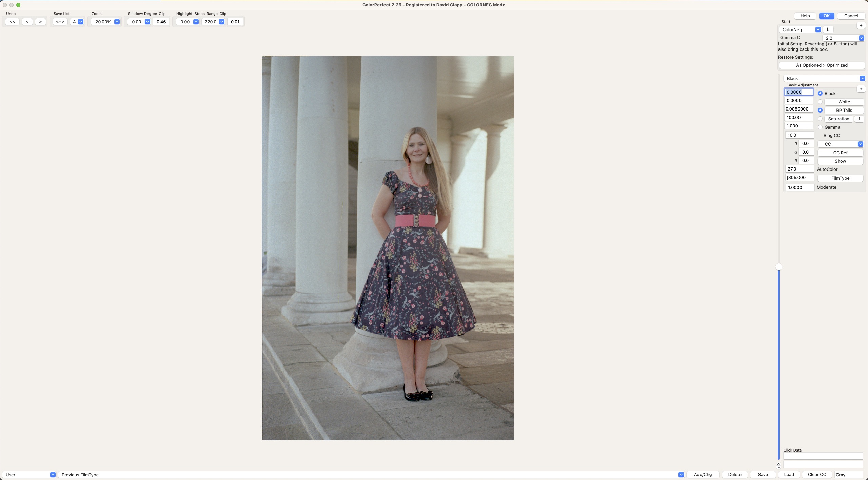
Task: Expand the Previous FilmType dropdown
Action: 681,475
